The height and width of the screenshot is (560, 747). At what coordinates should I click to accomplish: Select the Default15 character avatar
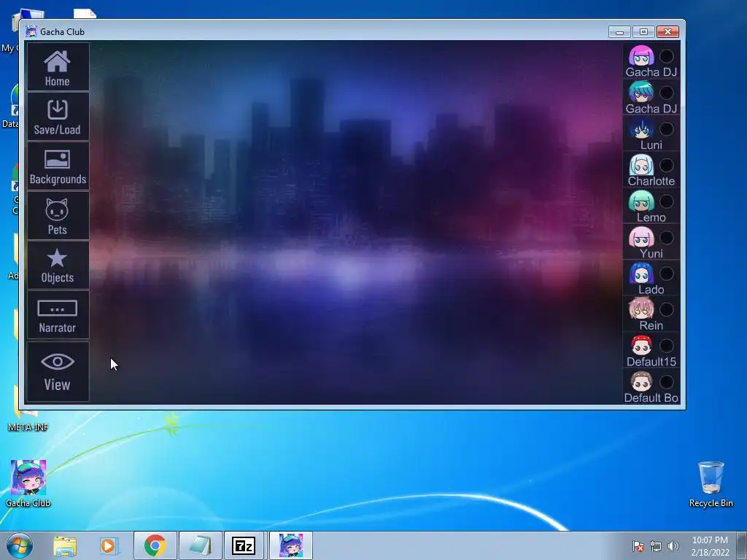[641, 345]
